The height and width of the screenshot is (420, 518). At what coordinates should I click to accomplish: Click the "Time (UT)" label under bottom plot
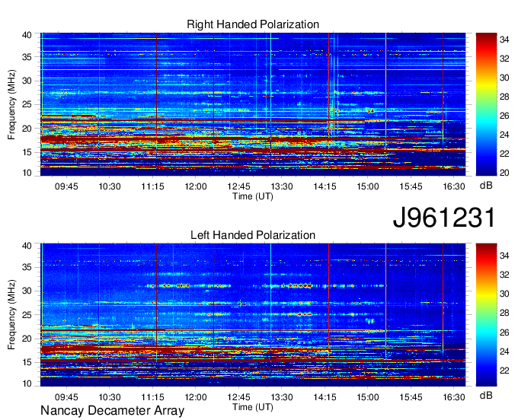tap(253, 407)
